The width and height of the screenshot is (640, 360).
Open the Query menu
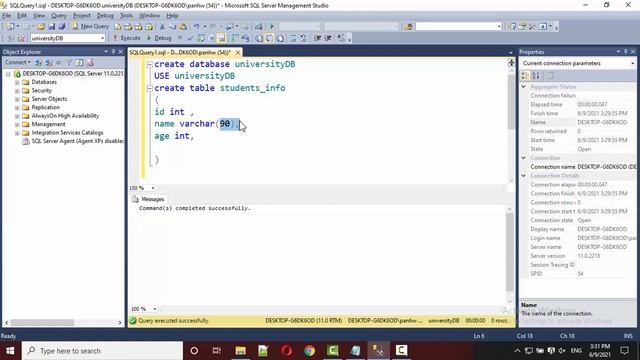pos(59,16)
